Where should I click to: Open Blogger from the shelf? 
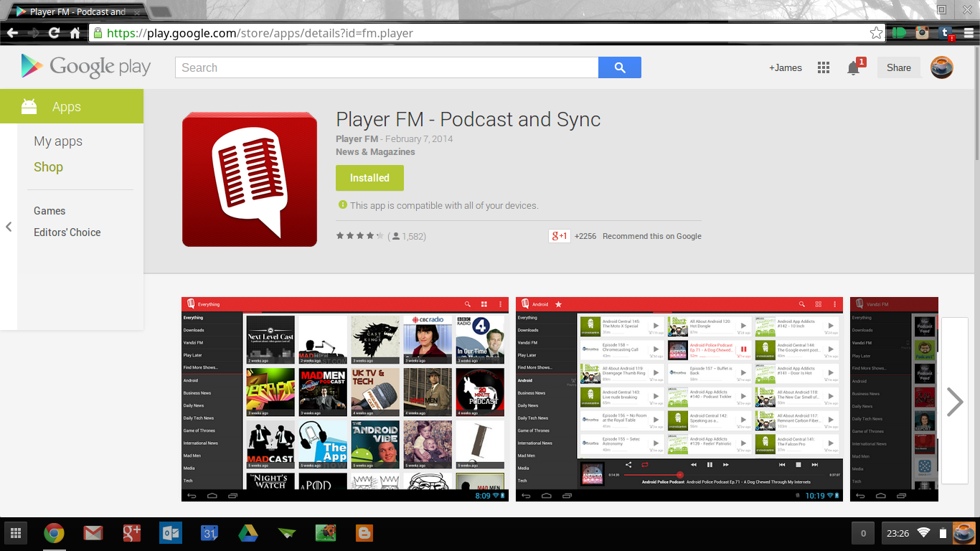pyautogui.click(x=364, y=533)
